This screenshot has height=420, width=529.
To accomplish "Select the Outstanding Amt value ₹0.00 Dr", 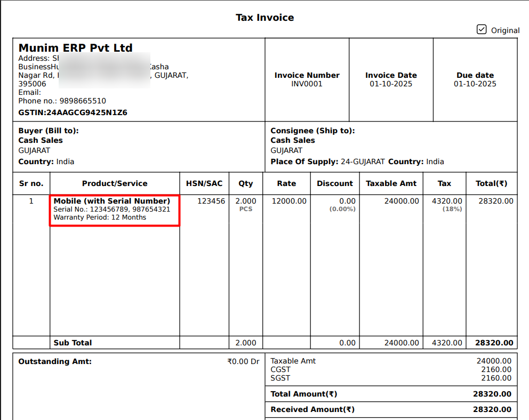I will [243, 361].
